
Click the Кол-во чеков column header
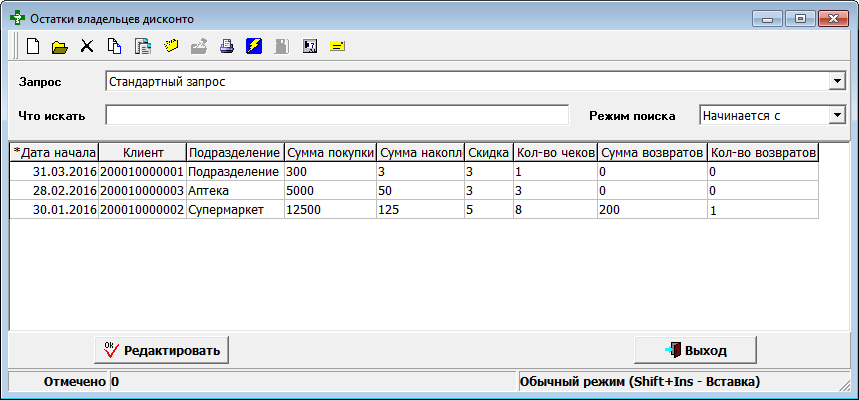pyautogui.click(x=554, y=152)
